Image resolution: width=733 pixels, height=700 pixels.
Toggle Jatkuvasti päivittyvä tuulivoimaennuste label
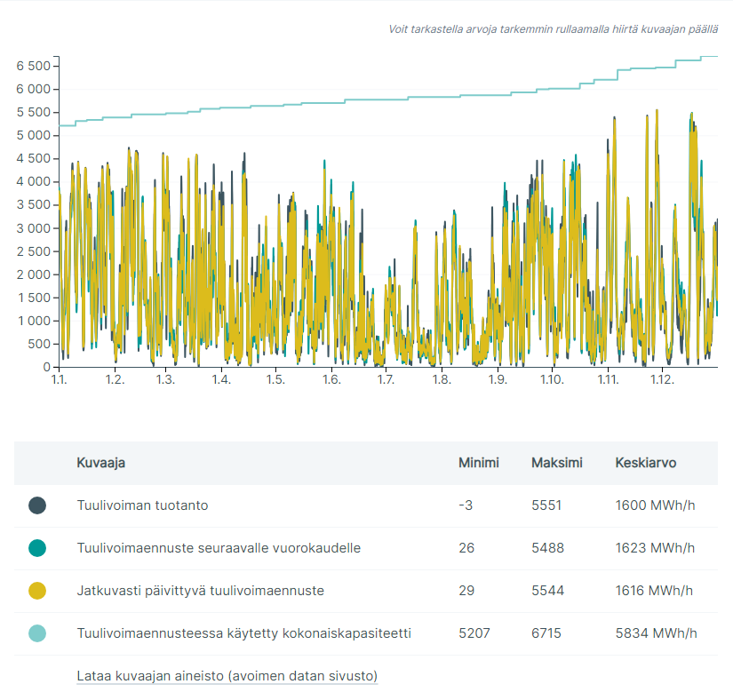[x=200, y=591]
